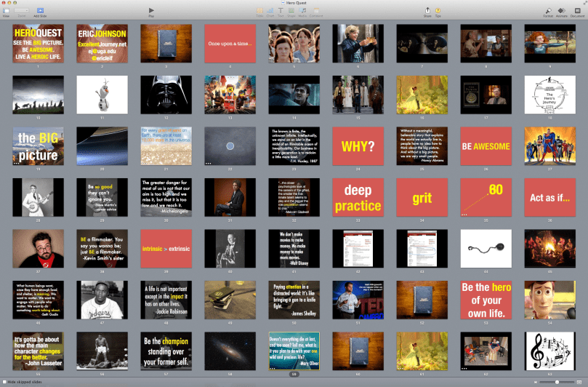
Task: Show Tips with the question icon
Action: point(438,11)
